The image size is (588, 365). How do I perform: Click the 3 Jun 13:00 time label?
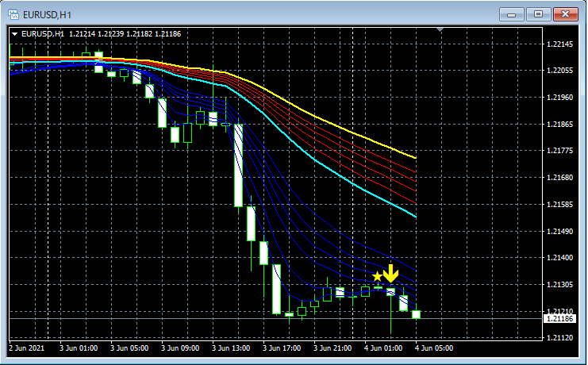(231, 348)
